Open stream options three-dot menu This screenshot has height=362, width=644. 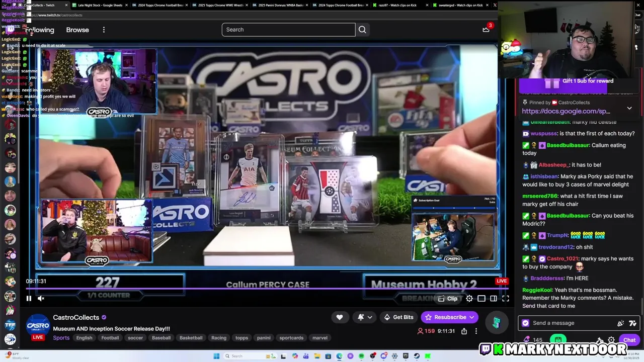pyautogui.click(x=476, y=331)
